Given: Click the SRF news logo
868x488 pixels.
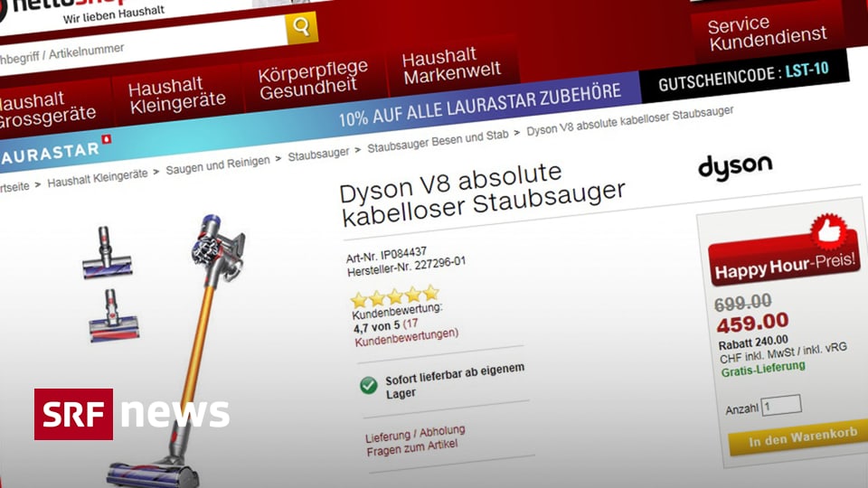Looking at the screenshot, I should pyautogui.click(x=132, y=414).
